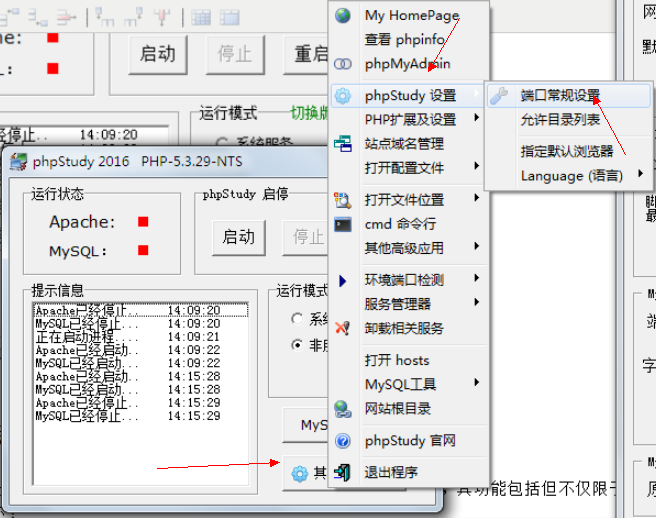Click the phpStudy 2016 title bar icon
Screen dimensions: 656x518
coord(18,162)
